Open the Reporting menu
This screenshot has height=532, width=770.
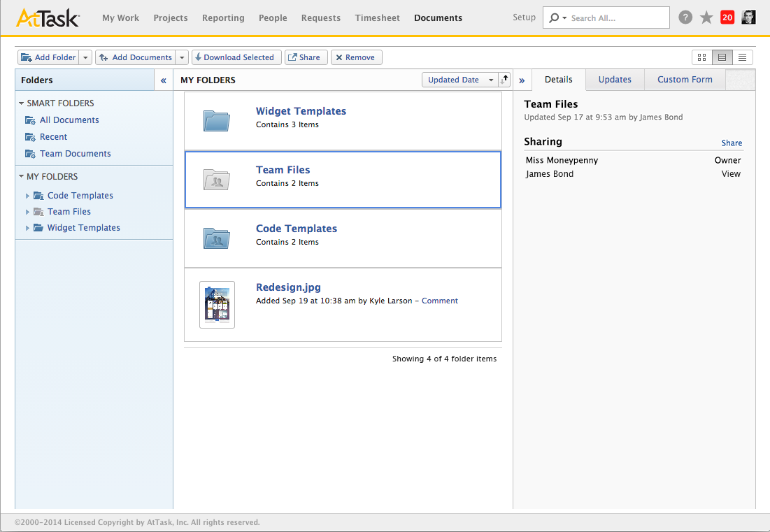pyautogui.click(x=223, y=18)
